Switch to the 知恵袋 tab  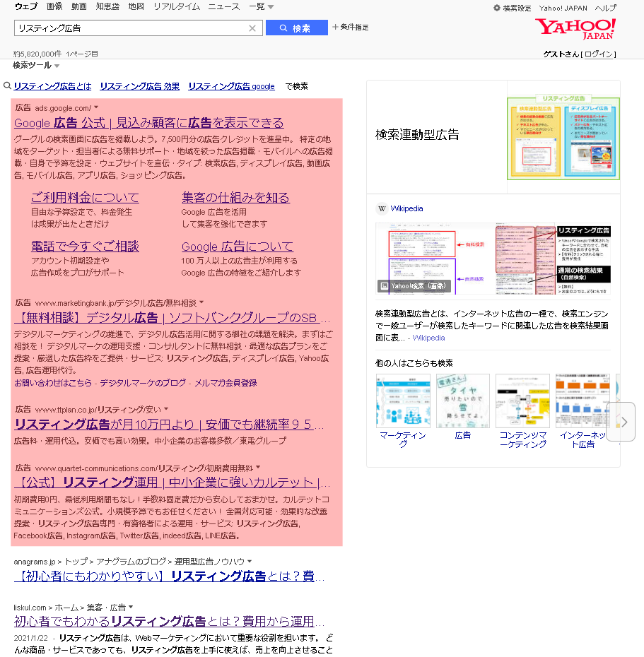[107, 6]
